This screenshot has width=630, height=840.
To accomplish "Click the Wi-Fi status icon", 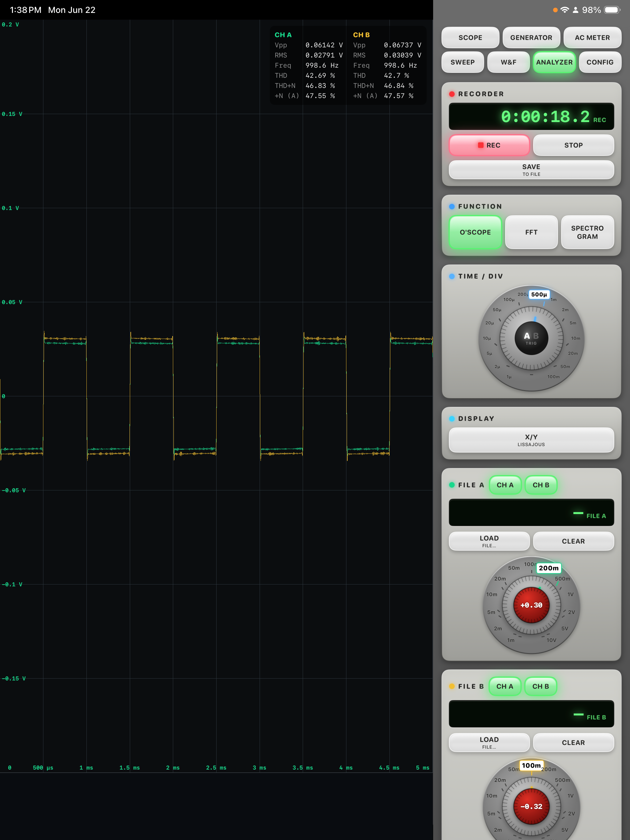I will [x=565, y=10].
